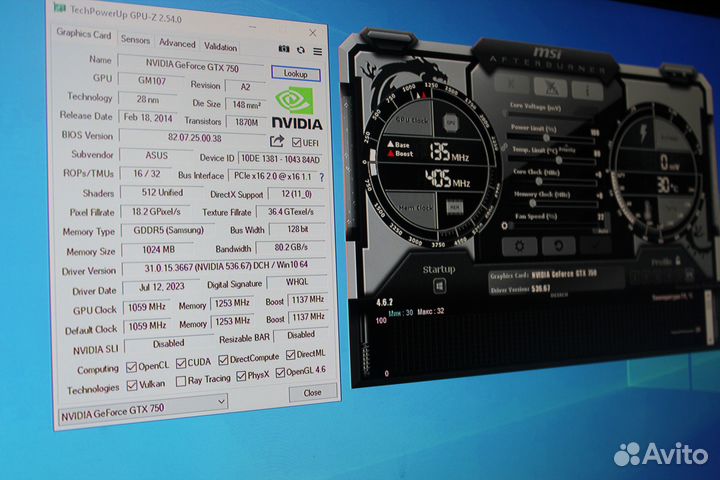Click the BIOS export share icon
Screen dimensions: 720x480
(277, 141)
